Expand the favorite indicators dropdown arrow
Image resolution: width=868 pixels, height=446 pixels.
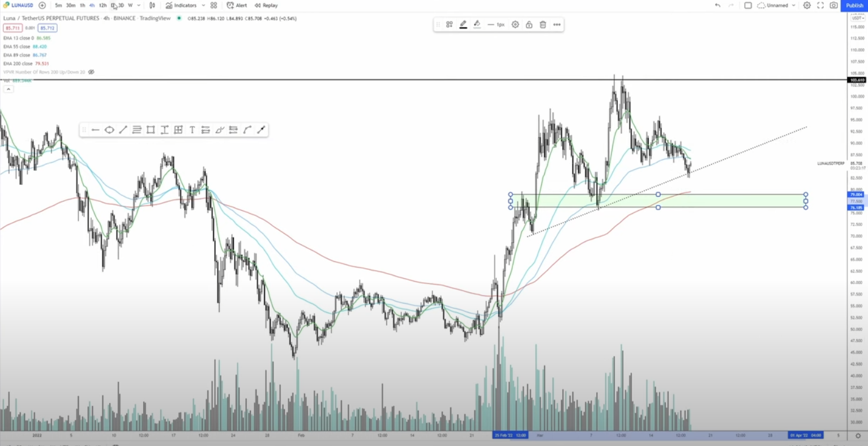(203, 5)
